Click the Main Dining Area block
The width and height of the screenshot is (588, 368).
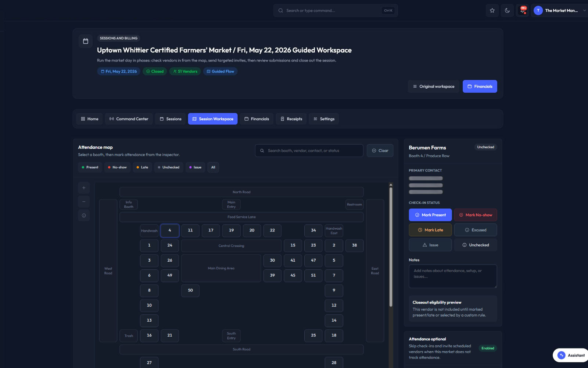point(221,268)
